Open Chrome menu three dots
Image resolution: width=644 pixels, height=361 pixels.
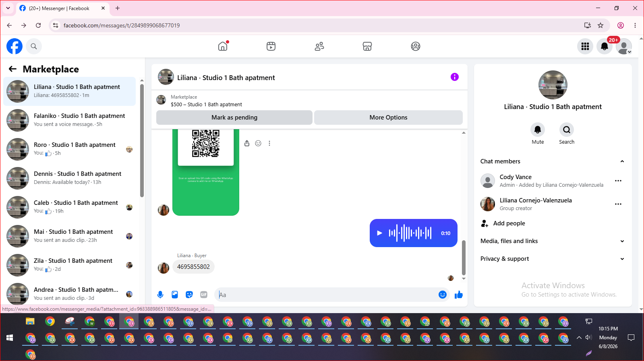[x=635, y=25]
